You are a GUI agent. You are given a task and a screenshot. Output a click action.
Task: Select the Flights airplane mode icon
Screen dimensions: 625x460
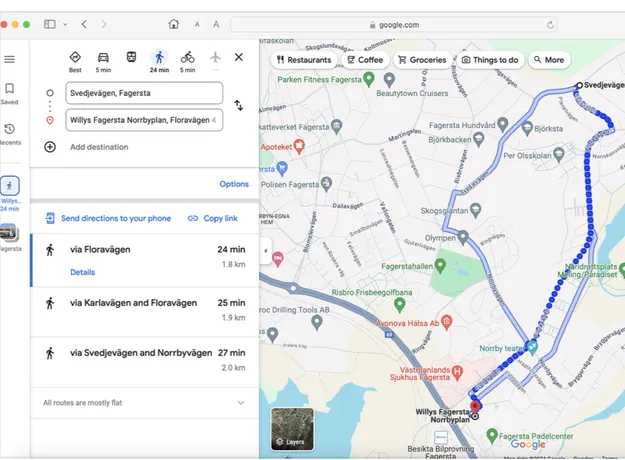tap(215, 57)
